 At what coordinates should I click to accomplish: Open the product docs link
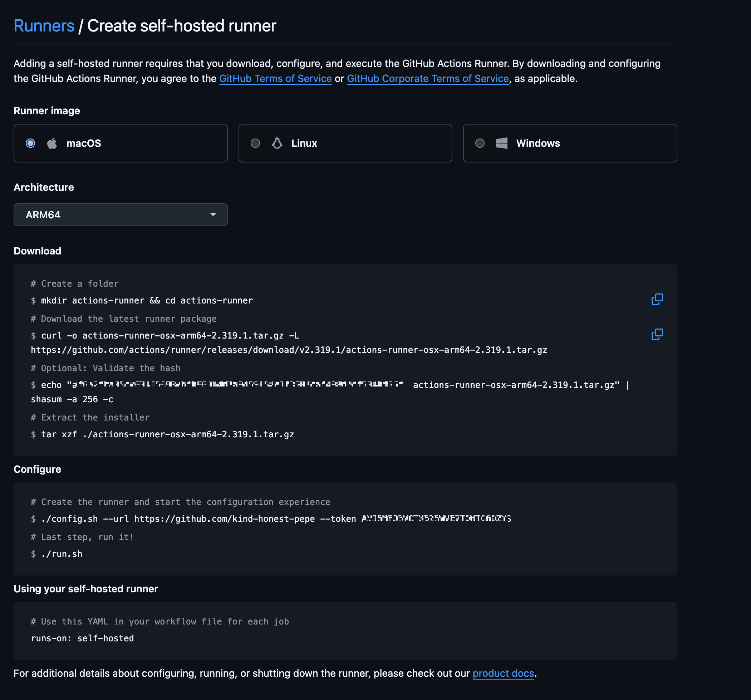503,673
